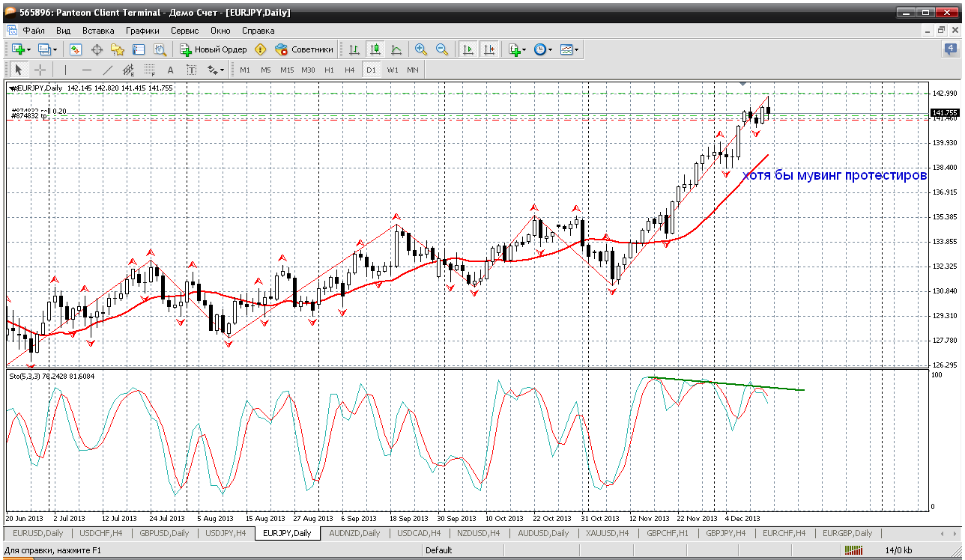Viewport: 965px width, 560px height.
Task: Open the periodicity clock dropdown
Action: pos(543,49)
